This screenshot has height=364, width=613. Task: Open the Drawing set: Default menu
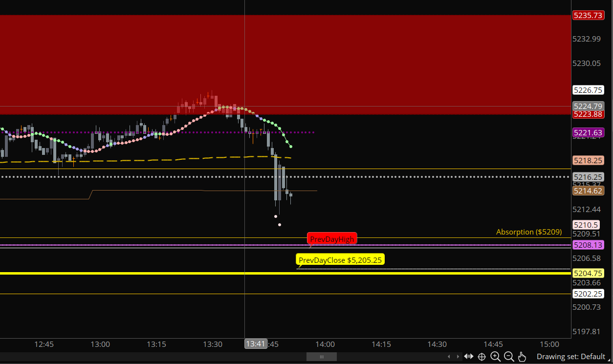point(570,357)
